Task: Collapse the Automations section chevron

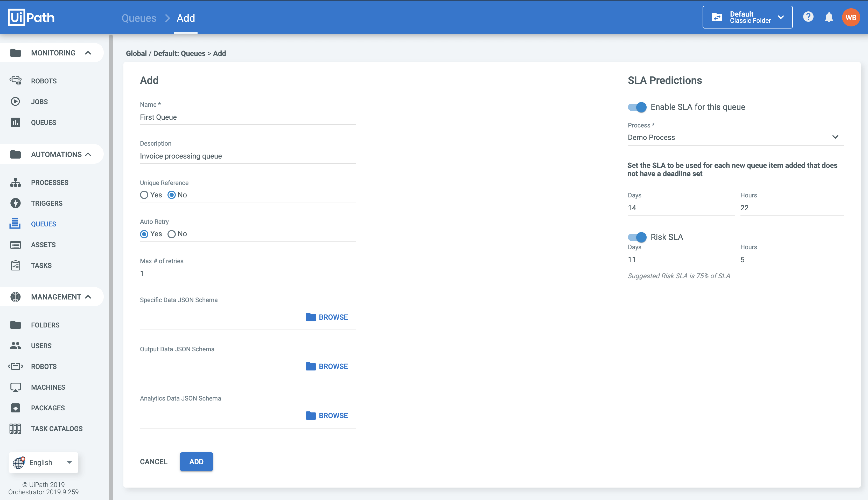Action: (88, 154)
